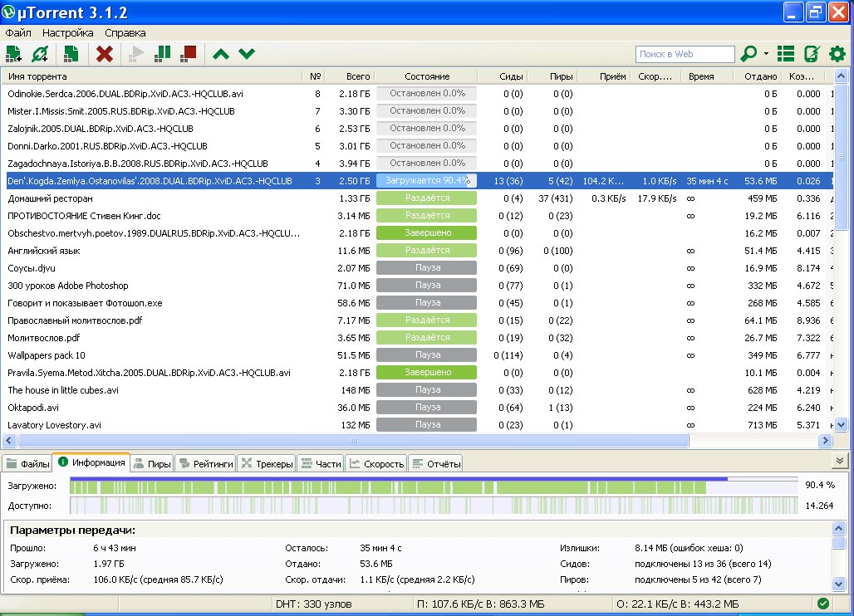Click the torrent list scroll-up arrow

point(841,76)
